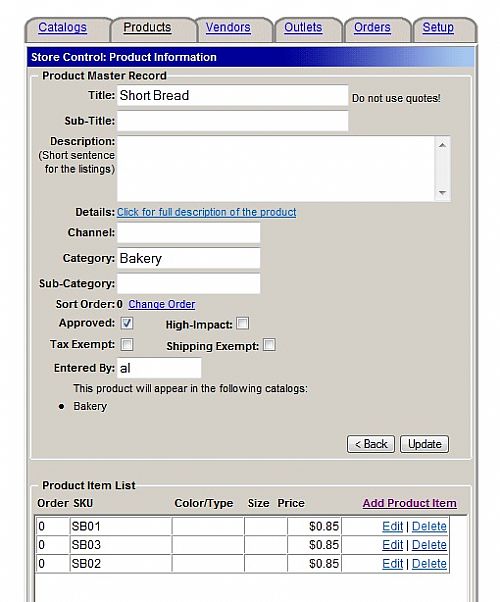The width and height of the screenshot is (500, 602).
Task: Click the description scrollbar up arrow
Action: tap(442, 145)
